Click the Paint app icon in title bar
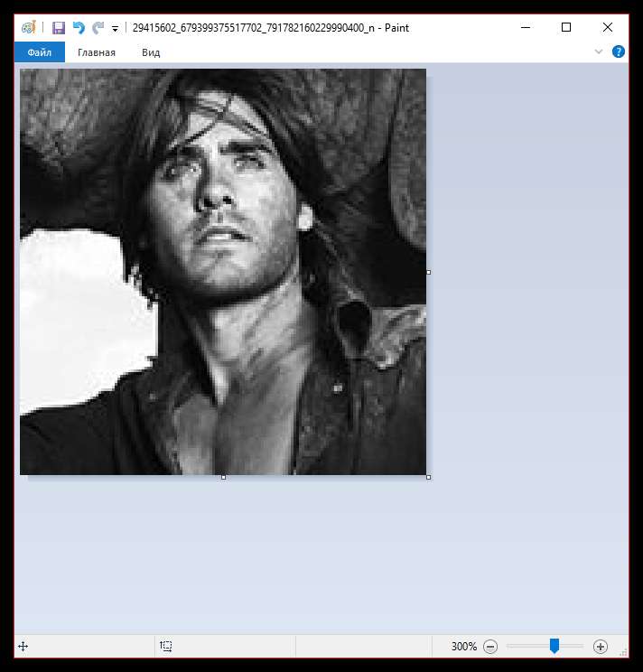 point(29,28)
